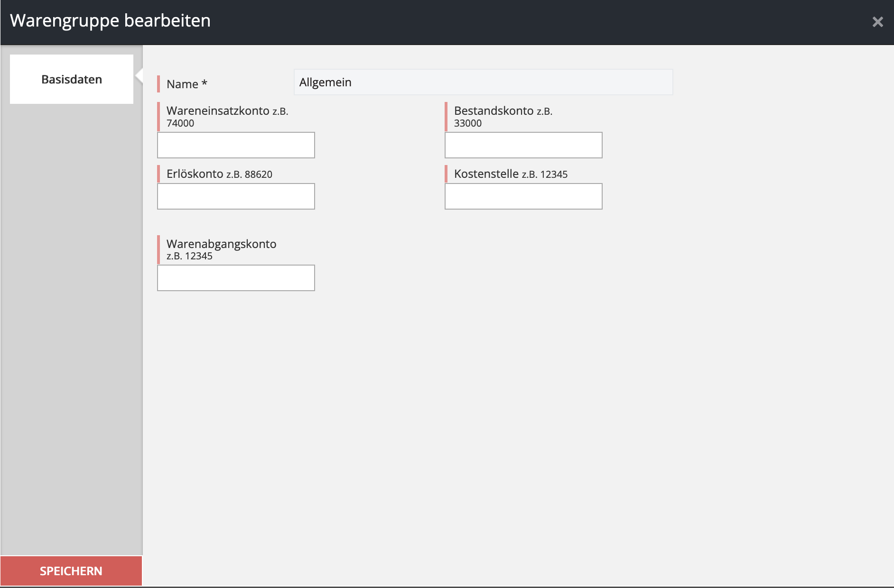This screenshot has width=894, height=588.
Task: Click the Wareneinsatzkonto z.B. 74000 label
Action: tap(227, 117)
